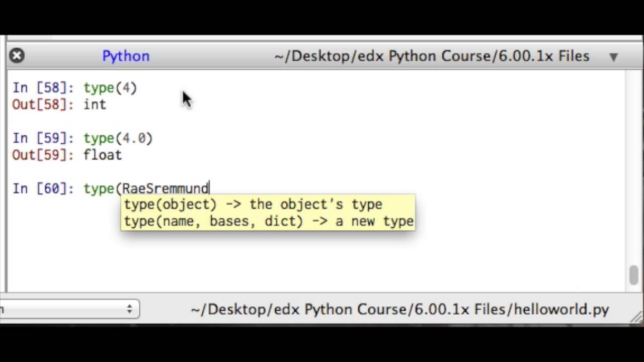Click the Out[58] output label

coord(43,105)
